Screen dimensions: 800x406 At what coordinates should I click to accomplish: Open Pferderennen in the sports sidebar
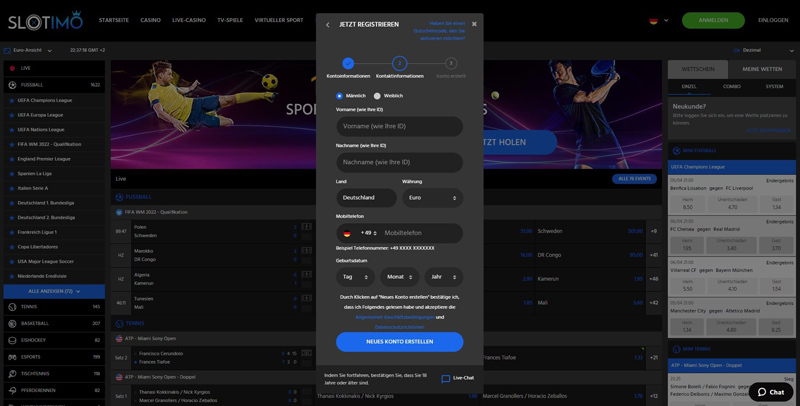pyautogui.click(x=54, y=390)
